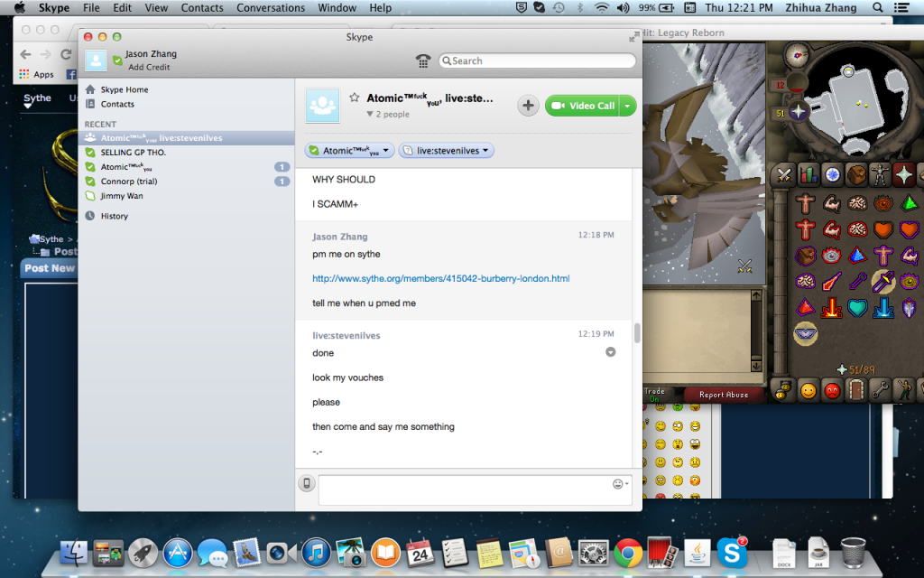This screenshot has width=924, height=578.
Task: Open the Inventory backpack tab in the game
Action: pyautogui.click(x=856, y=175)
